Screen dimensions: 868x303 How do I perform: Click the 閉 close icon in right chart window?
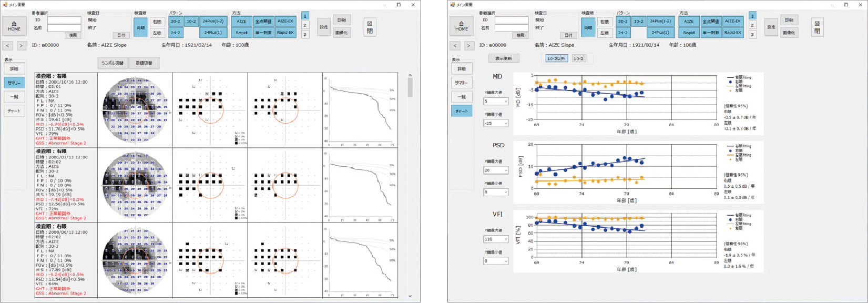click(817, 27)
